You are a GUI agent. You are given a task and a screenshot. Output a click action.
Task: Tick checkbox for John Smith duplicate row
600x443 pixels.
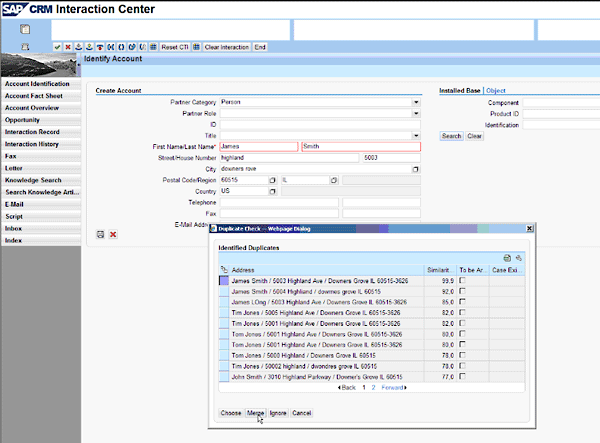coord(463,375)
